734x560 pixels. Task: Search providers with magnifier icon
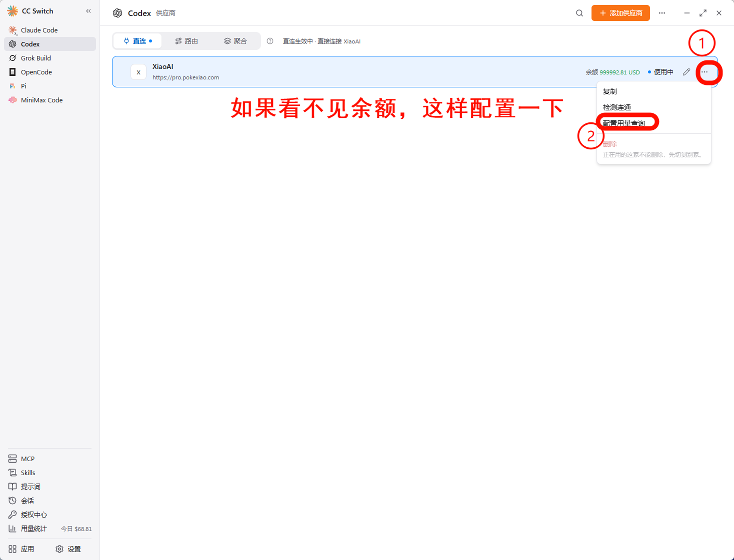579,13
